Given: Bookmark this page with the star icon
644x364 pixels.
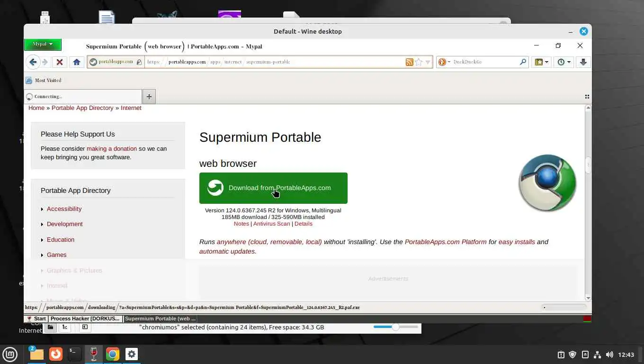Looking at the screenshot, I should pyautogui.click(x=419, y=62).
